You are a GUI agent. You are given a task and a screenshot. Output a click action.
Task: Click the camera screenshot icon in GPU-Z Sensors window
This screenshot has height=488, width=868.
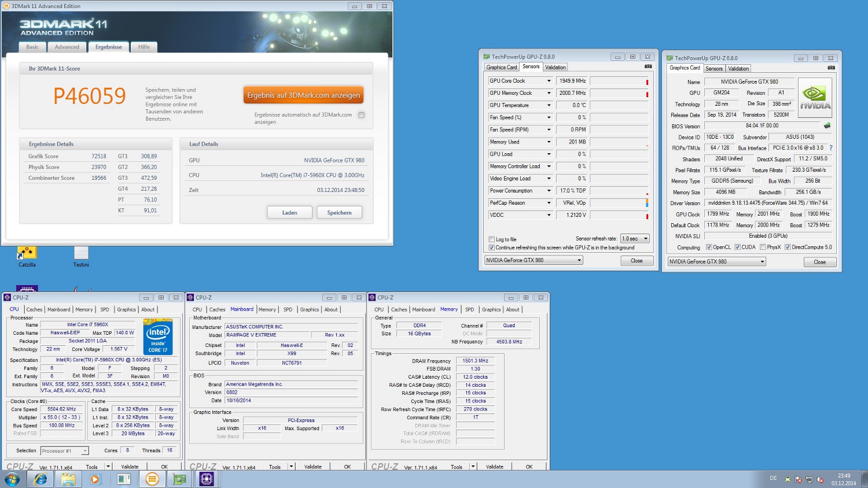648,66
